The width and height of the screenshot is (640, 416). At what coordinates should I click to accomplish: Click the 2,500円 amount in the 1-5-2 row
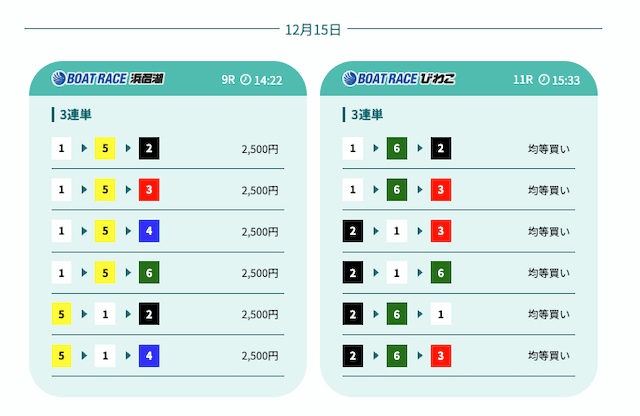tap(260, 149)
